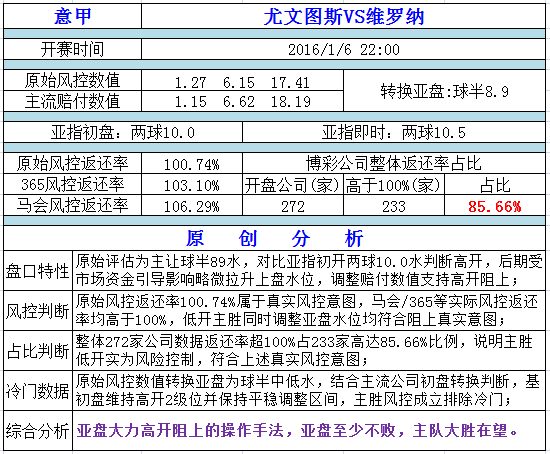Click the purple 综合分析 conclusion text
The image size is (550, 454).
pos(297,430)
